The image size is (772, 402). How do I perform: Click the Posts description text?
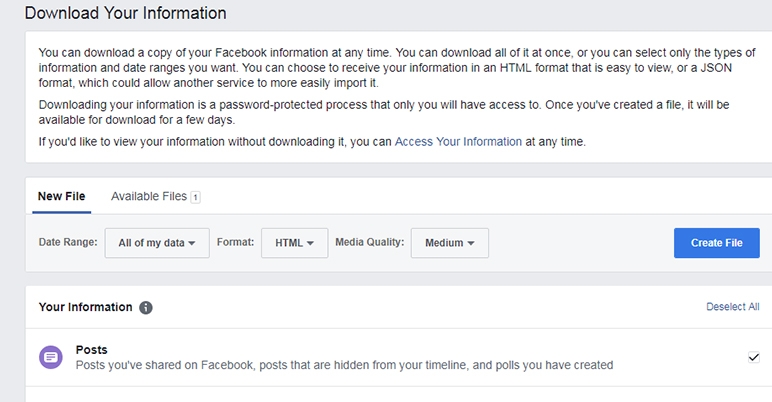click(x=344, y=365)
